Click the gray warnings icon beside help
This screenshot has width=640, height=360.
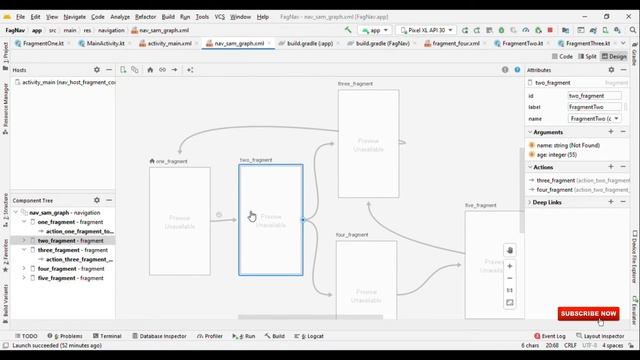click(x=505, y=70)
